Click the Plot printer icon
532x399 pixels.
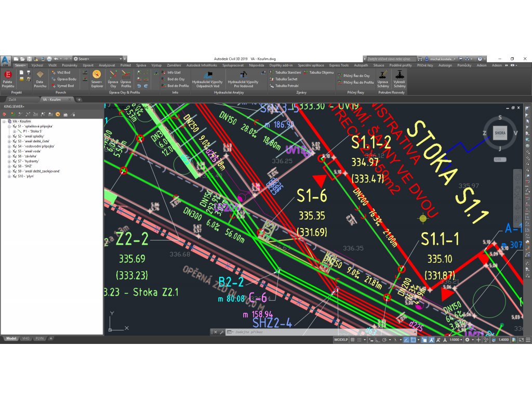pyautogui.click(x=49, y=59)
